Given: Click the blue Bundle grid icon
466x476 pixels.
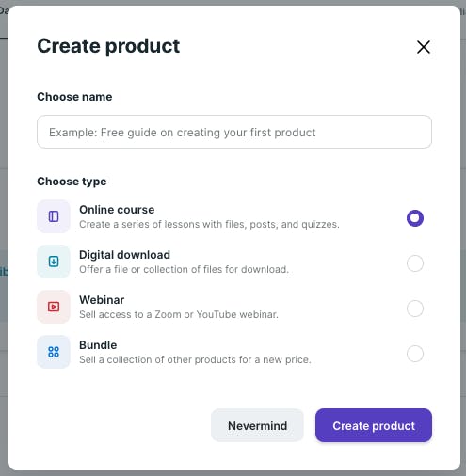Looking at the screenshot, I should 54,352.
